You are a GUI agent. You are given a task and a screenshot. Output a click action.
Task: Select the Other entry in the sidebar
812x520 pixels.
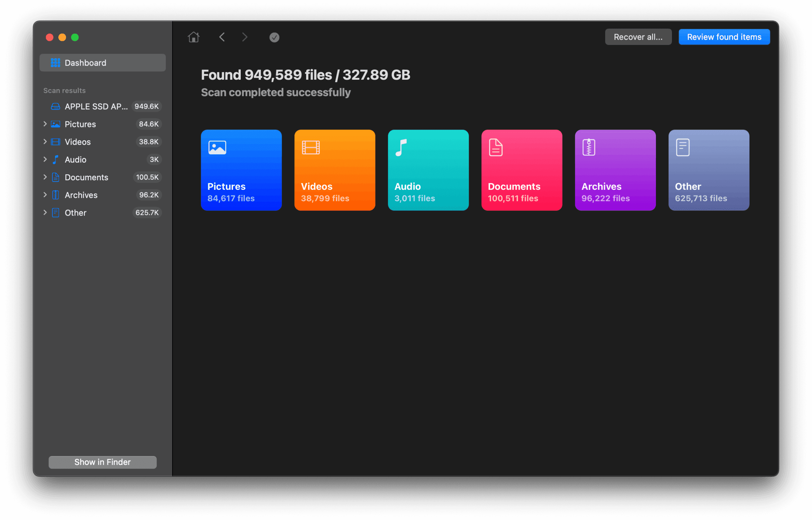point(75,212)
